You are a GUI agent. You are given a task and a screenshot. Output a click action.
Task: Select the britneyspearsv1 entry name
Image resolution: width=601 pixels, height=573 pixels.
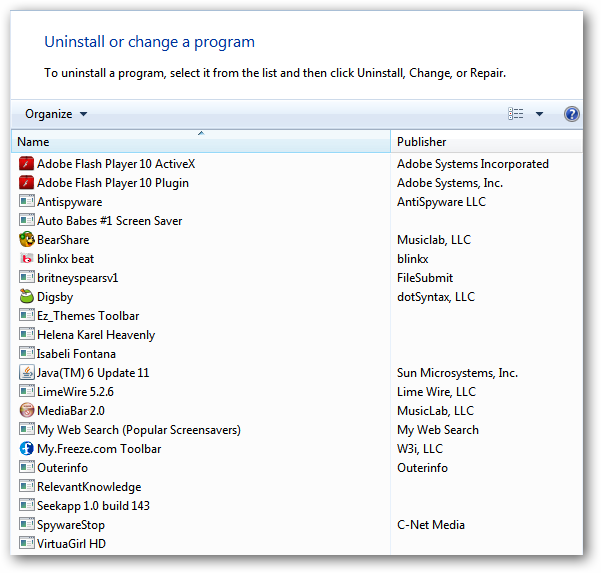pos(78,278)
